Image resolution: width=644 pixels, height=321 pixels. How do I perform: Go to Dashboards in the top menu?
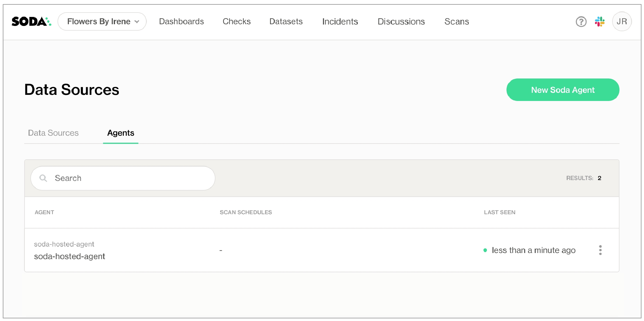(181, 22)
